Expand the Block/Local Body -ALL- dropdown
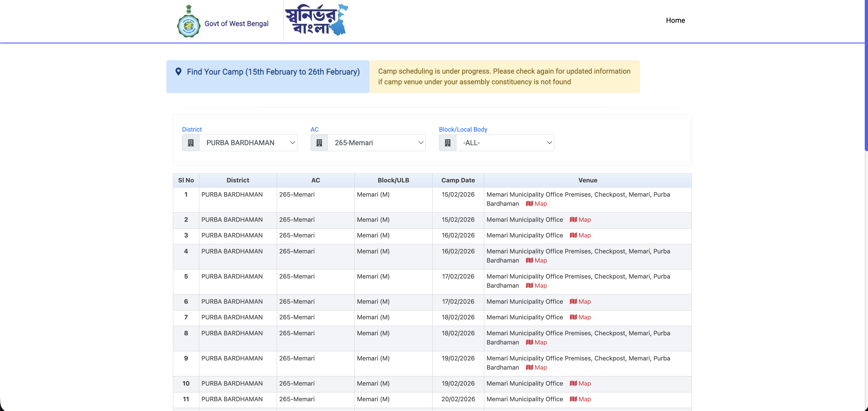This screenshot has height=411, width=868. point(505,143)
